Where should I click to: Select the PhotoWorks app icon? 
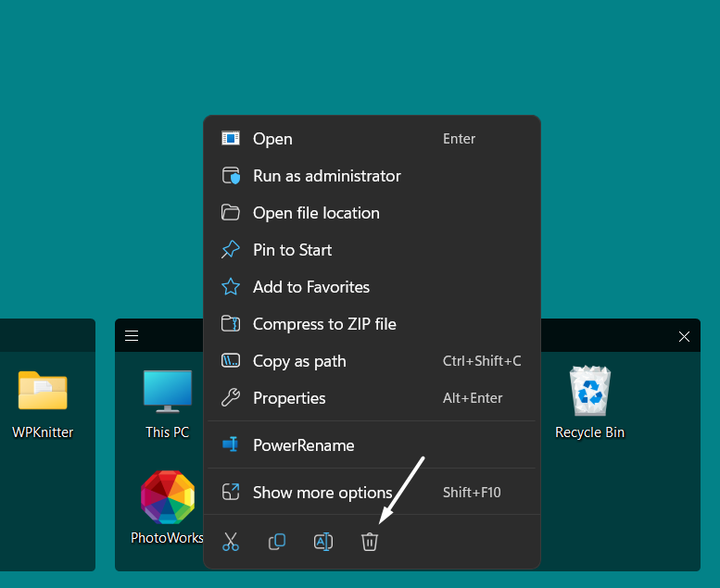pyautogui.click(x=168, y=498)
